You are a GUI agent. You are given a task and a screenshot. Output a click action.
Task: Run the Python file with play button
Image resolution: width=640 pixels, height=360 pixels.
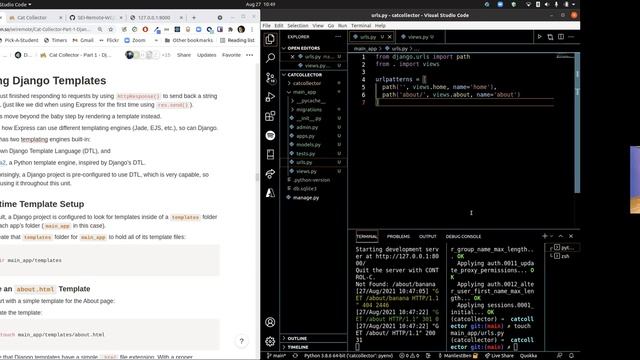coord(540,37)
